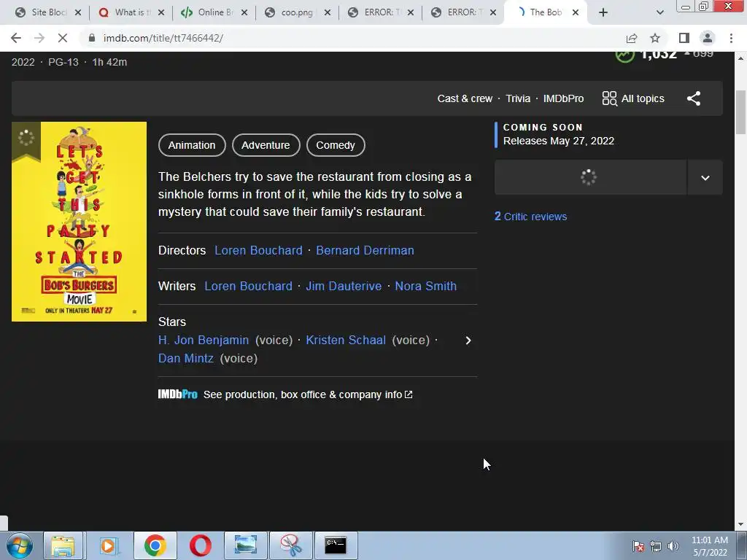747x560 pixels.
Task: Click the IMDb share icon
Action: tap(694, 98)
